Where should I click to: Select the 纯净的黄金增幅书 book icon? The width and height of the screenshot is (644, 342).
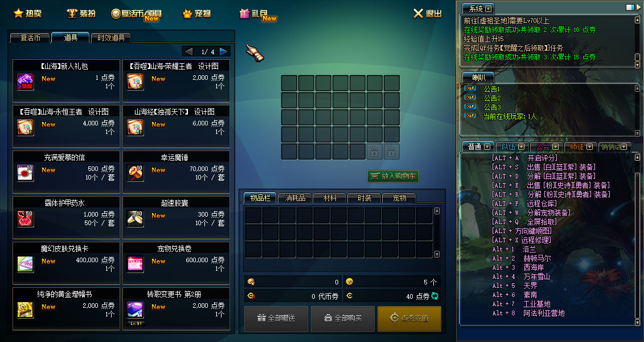(25, 310)
